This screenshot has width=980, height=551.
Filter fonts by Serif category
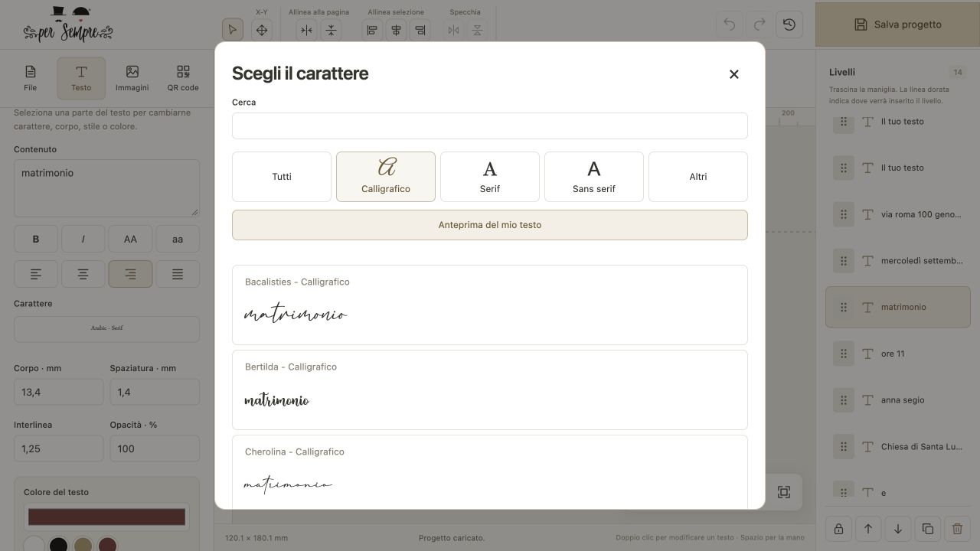point(490,177)
